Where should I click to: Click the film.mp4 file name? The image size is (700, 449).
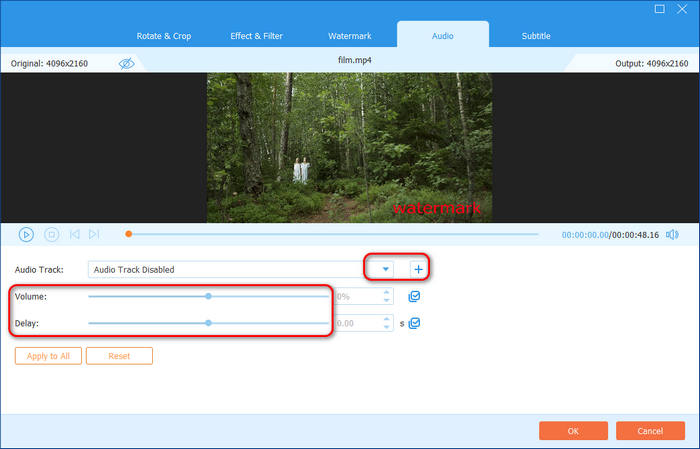[355, 60]
